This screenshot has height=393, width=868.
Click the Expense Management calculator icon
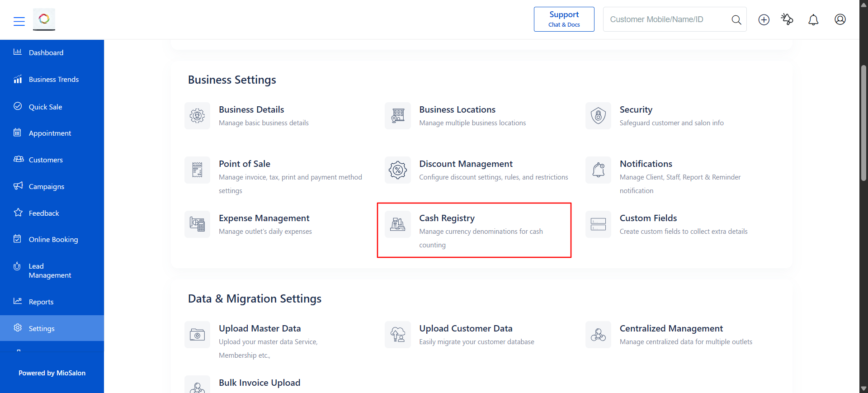coord(197,224)
